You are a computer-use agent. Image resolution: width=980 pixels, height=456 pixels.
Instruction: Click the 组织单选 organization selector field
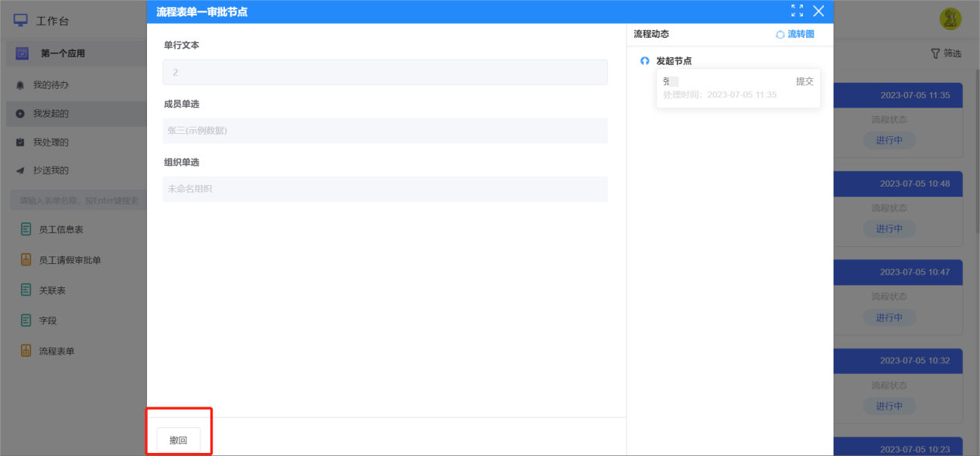tap(385, 189)
